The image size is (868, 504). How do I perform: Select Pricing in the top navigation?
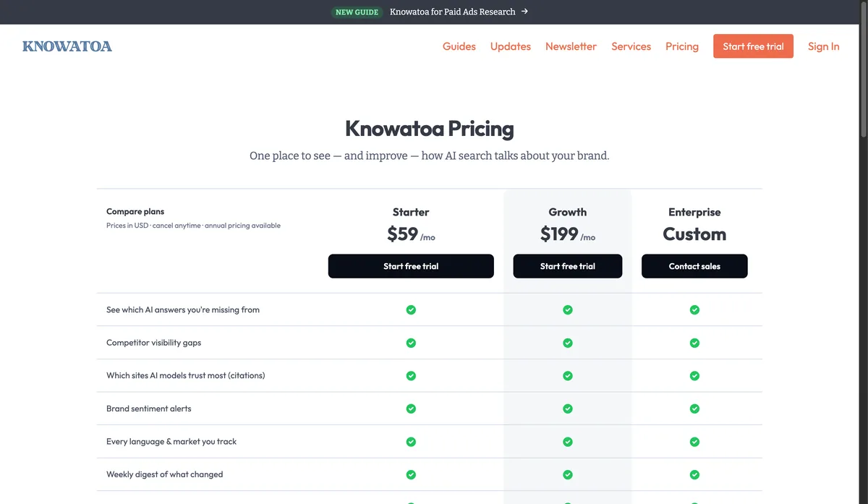click(682, 46)
